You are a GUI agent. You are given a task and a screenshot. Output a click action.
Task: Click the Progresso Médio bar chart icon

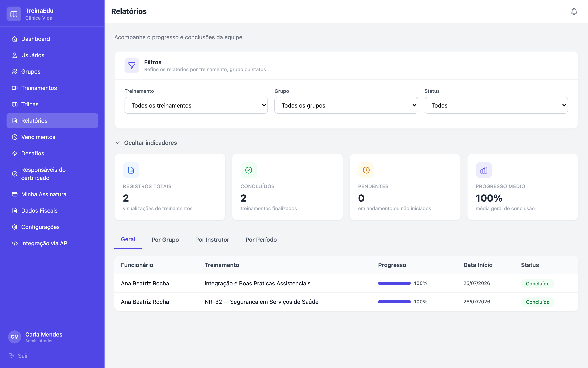point(484,170)
